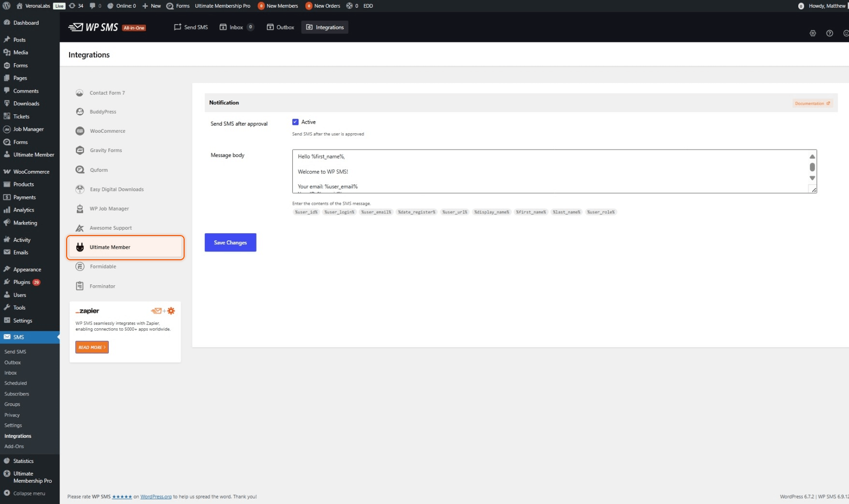Click the Dashboard sidebar icon
This screenshot has height=504, width=849.
[x=7, y=23]
